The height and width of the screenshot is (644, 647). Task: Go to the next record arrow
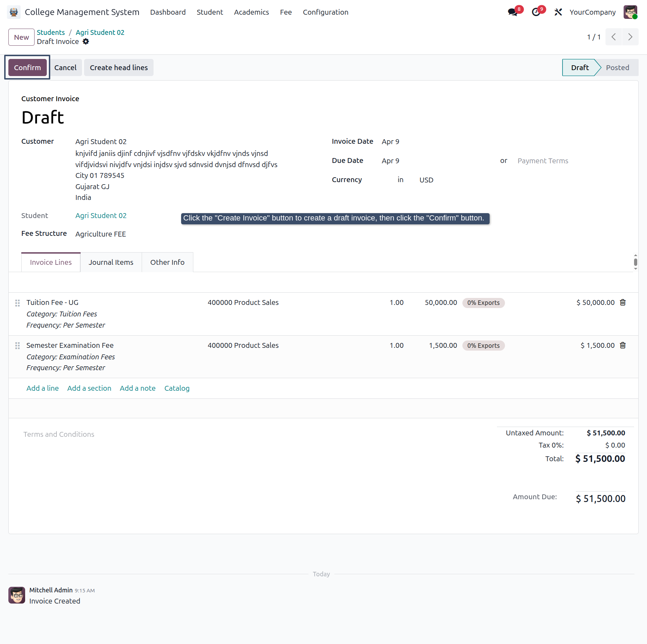pos(630,37)
